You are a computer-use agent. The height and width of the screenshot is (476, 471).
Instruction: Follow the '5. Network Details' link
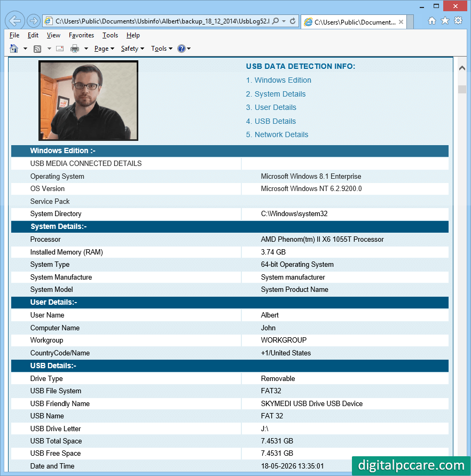(x=277, y=134)
